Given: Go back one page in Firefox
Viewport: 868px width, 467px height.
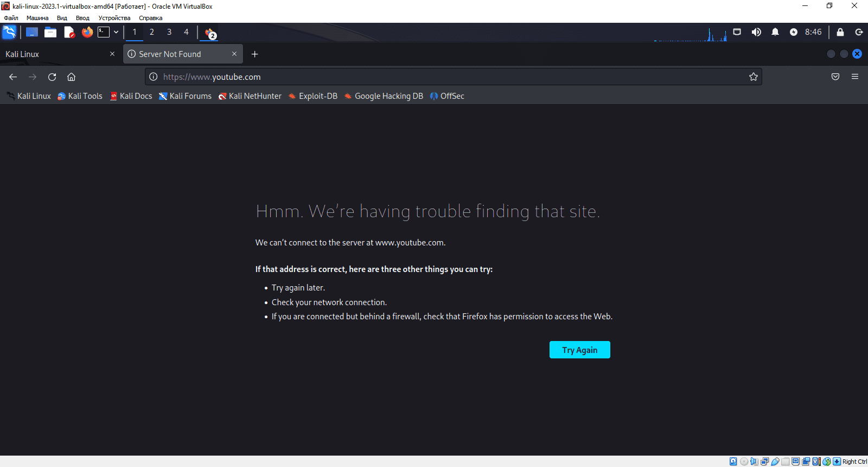Looking at the screenshot, I should (13, 77).
